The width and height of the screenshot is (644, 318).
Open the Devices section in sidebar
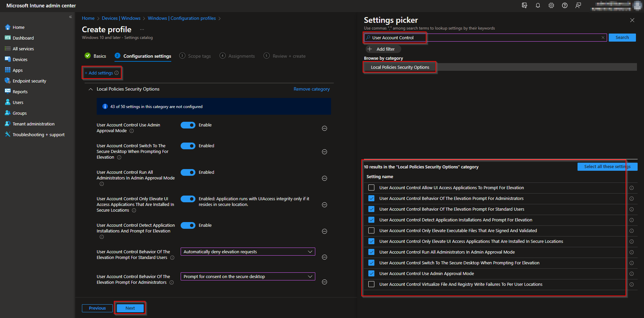click(20, 59)
